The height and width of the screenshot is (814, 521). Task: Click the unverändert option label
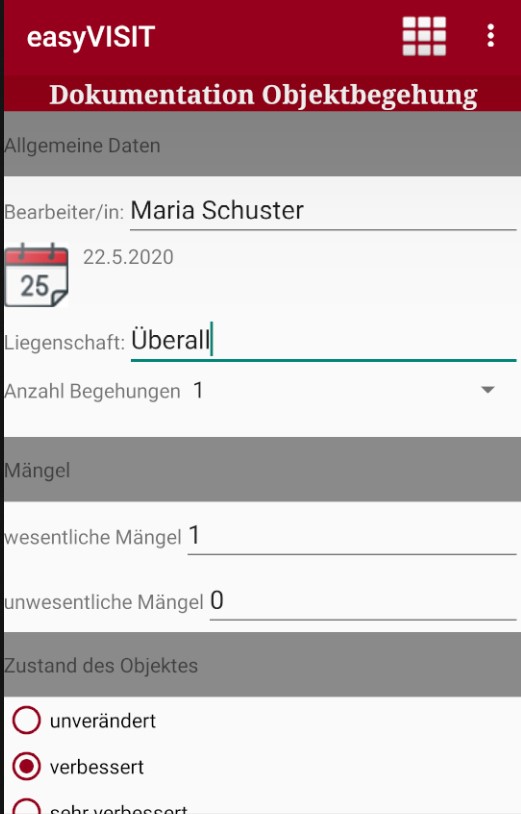[x=103, y=721]
